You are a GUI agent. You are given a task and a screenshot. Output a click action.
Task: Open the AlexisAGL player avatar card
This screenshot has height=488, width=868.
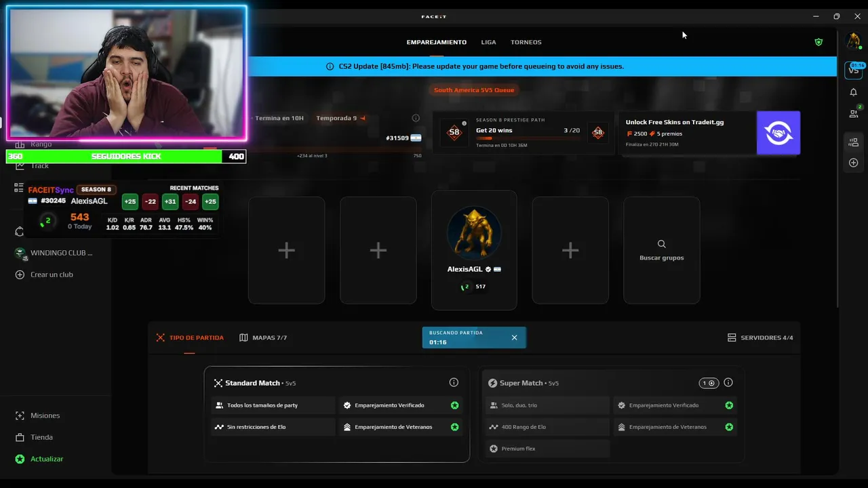pos(474,250)
